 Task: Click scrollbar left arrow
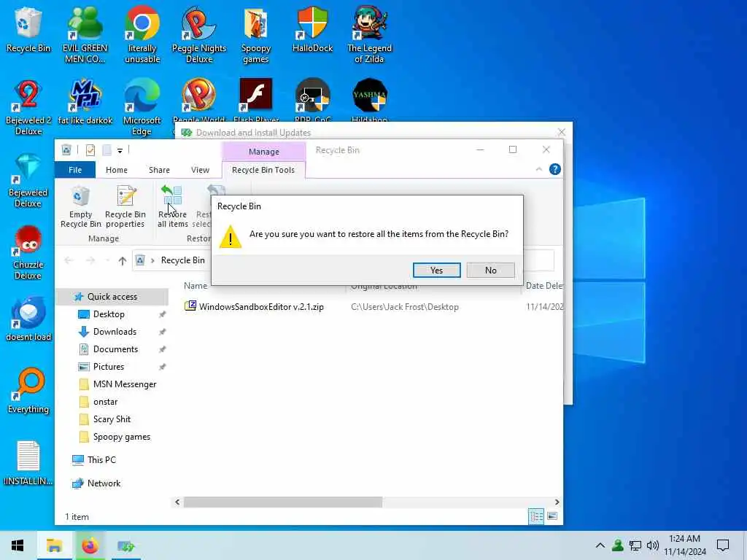177,502
